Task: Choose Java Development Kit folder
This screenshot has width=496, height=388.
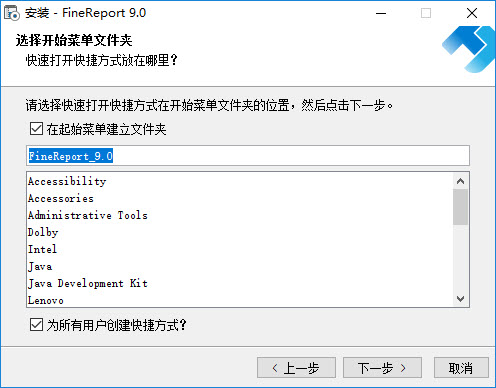Action: pyautogui.click(x=240, y=283)
